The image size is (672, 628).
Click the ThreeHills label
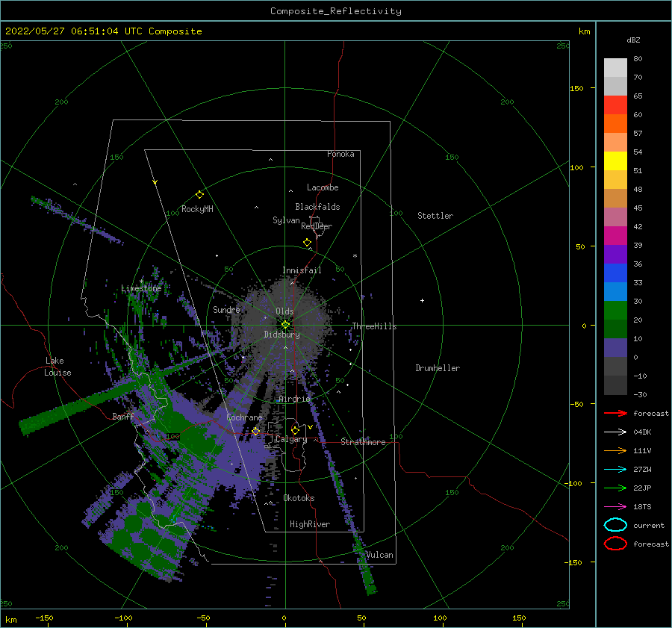pyautogui.click(x=374, y=326)
